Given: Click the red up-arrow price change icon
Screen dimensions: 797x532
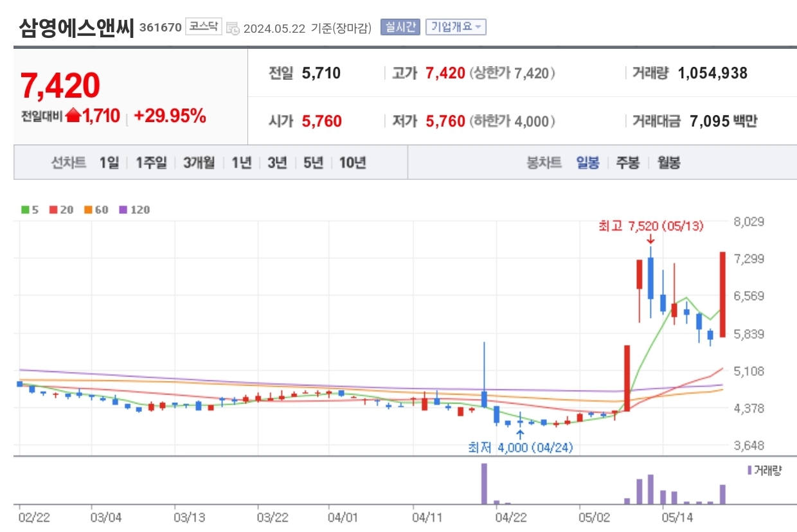Looking at the screenshot, I should [x=73, y=116].
